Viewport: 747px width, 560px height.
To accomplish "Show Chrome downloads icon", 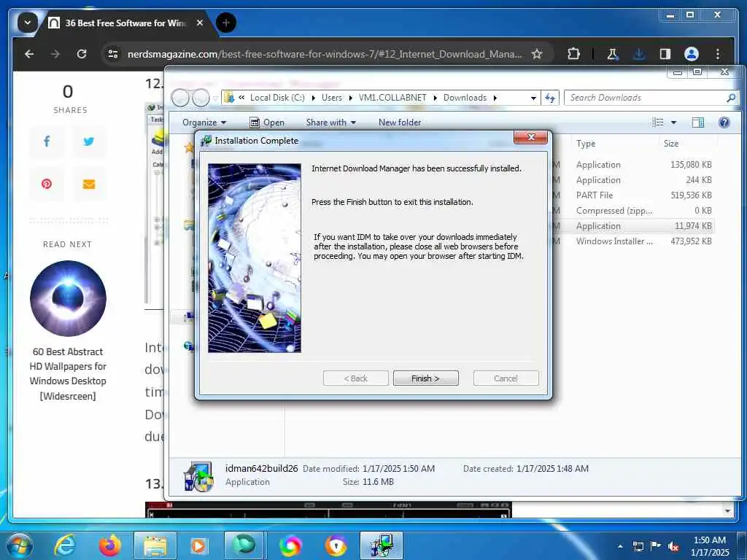I will click(639, 54).
